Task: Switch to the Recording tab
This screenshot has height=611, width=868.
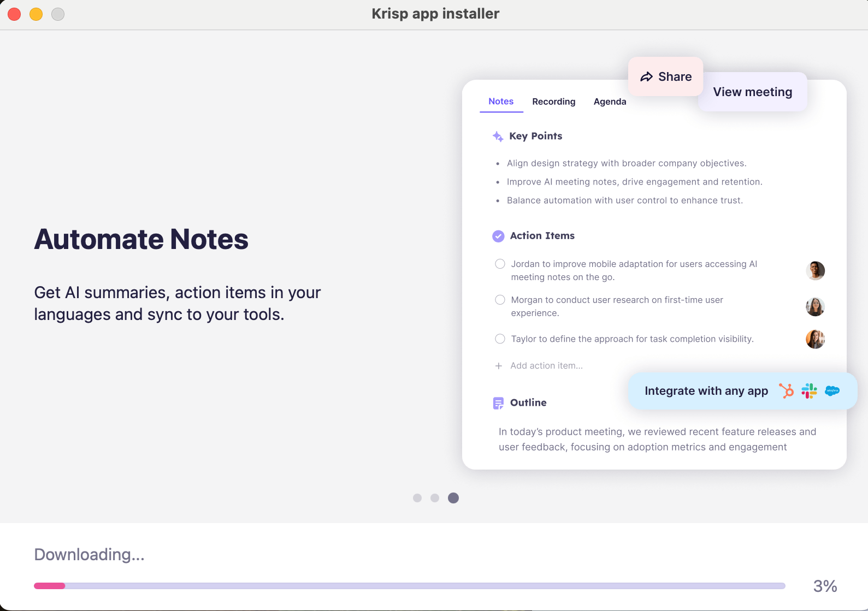Action: [553, 102]
